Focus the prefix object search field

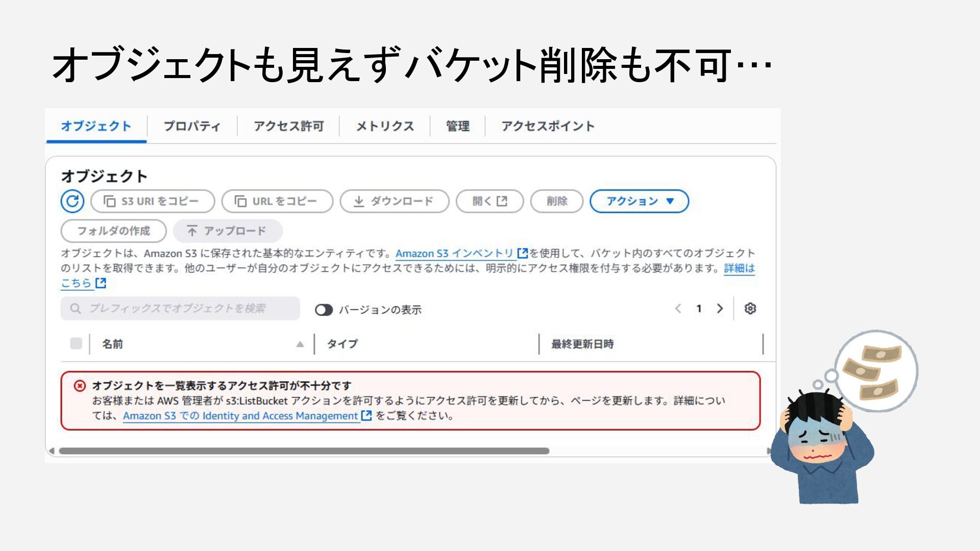pos(180,309)
